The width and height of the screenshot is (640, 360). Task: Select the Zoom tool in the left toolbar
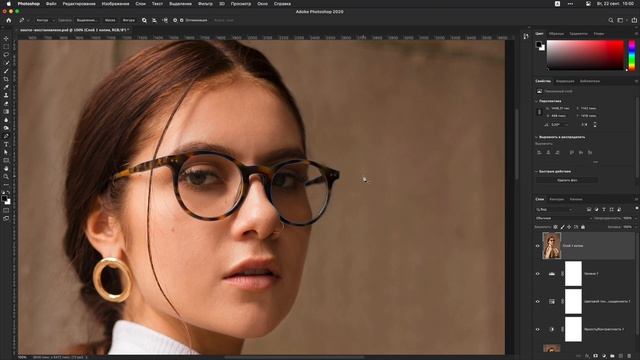coord(6,177)
